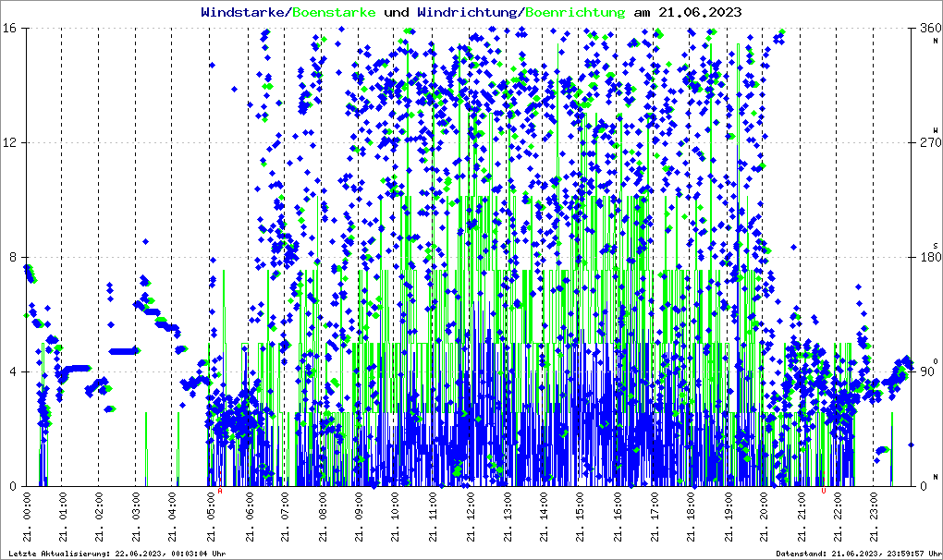Click the green 'Boenstarke' title word
Screen dimensions: 943x560
(x=334, y=12)
